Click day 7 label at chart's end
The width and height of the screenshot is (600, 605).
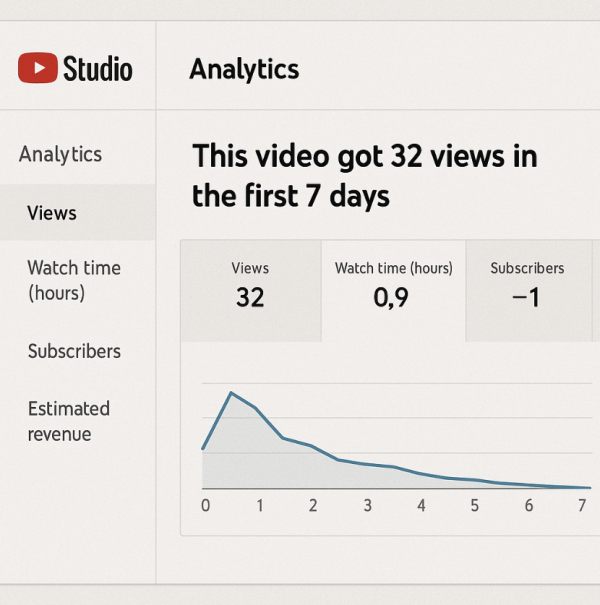click(x=582, y=506)
